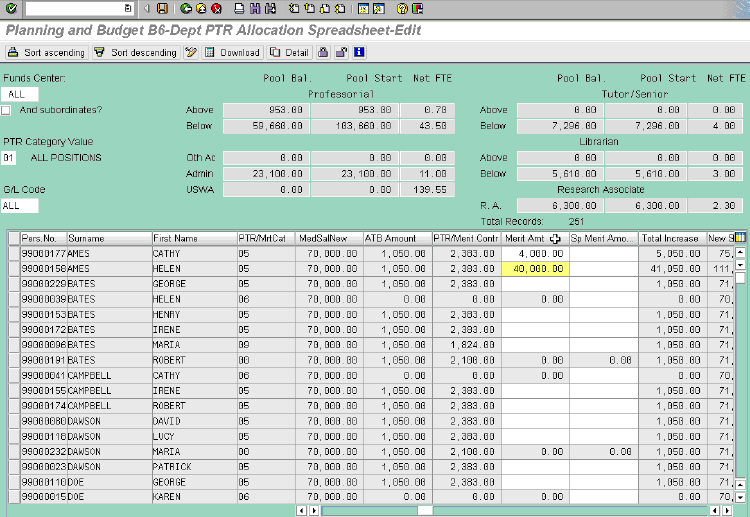Toggle the 'And subordinates?' checkbox
The height and width of the screenshot is (517, 750).
click(6, 110)
